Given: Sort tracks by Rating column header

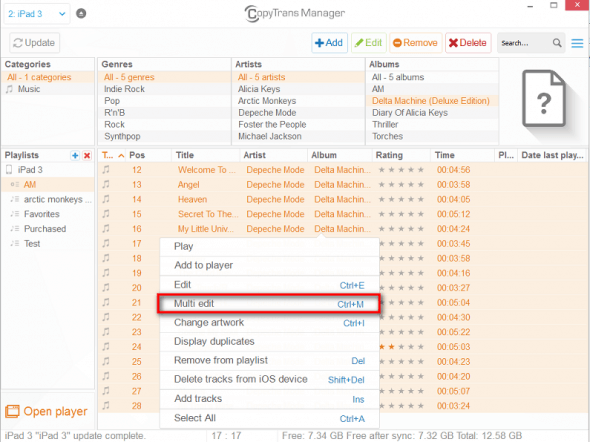Looking at the screenshot, I should pyautogui.click(x=401, y=155).
